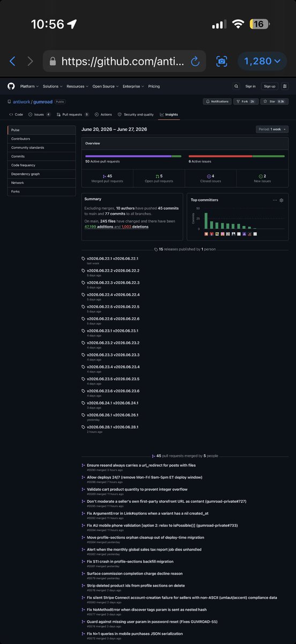Screen dimensions: 296x644
Task: Expand the Solutions menu
Action: click(x=53, y=86)
